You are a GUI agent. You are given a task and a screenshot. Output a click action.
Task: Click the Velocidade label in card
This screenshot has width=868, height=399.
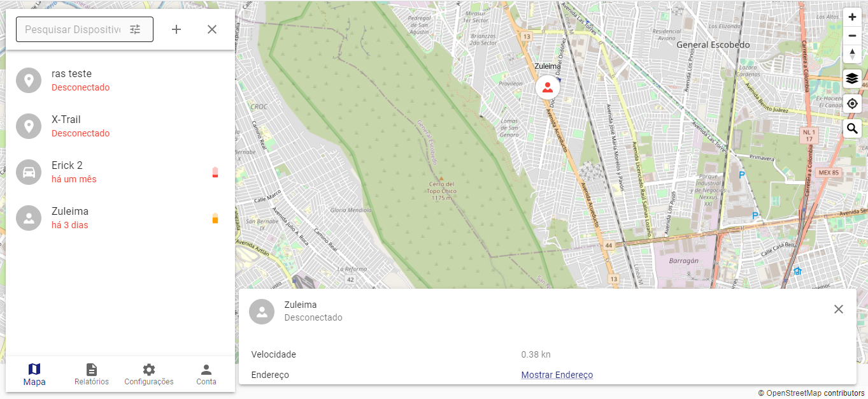[x=274, y=354]
